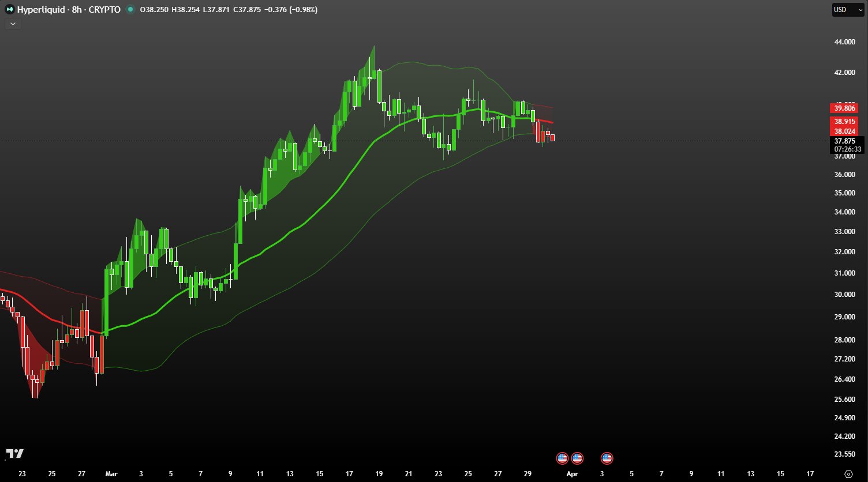Click the 23.550 price axis label

click(x=844, y=454)
